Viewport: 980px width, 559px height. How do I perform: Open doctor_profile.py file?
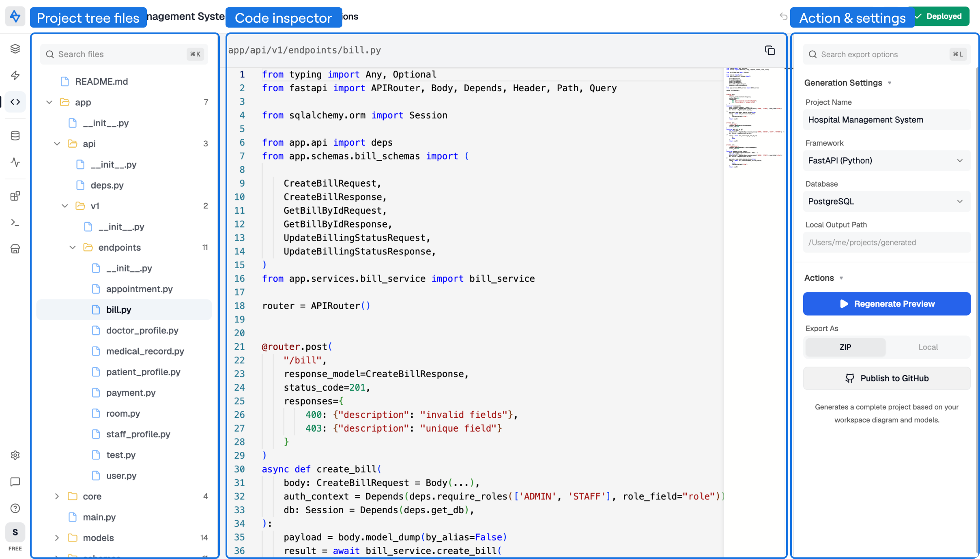point(124,331)
